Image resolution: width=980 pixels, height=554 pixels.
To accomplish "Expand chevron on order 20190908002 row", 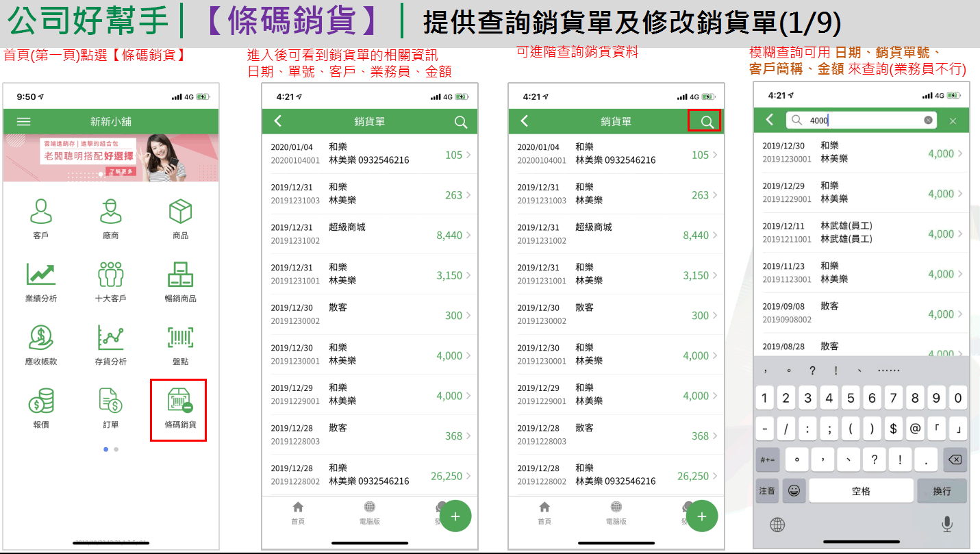I will pyautogui.click(x=960, y=314).
